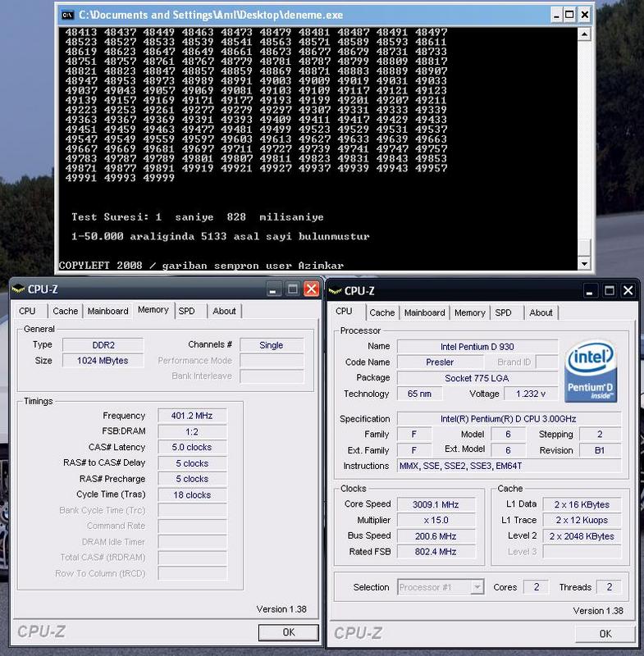Click the COPYLEFT 2008 line in console
Viewport: 644px width, 656px height.
(x=201, y=266)
